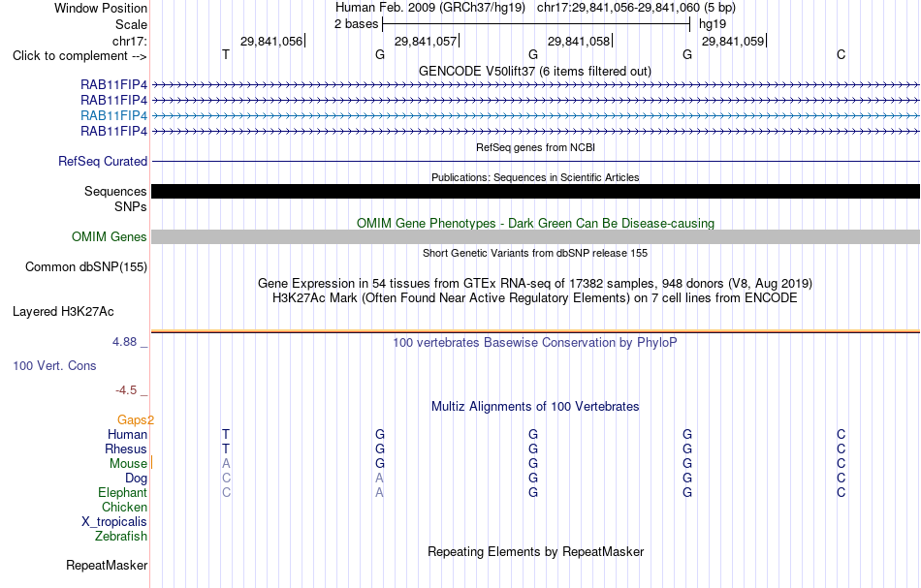The image size is (921, 588).
Task: Select the Chicken alignment row label
Action: pyautogui.click(x=124, y=507)
